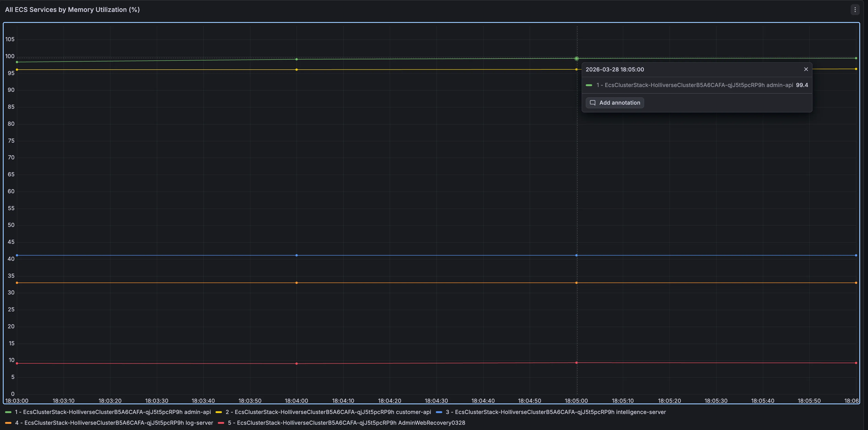Image resolution: width=868 pixels, height=430 pixels.
Task: Click the 100 y-axis label
Action: coord(10,56)
